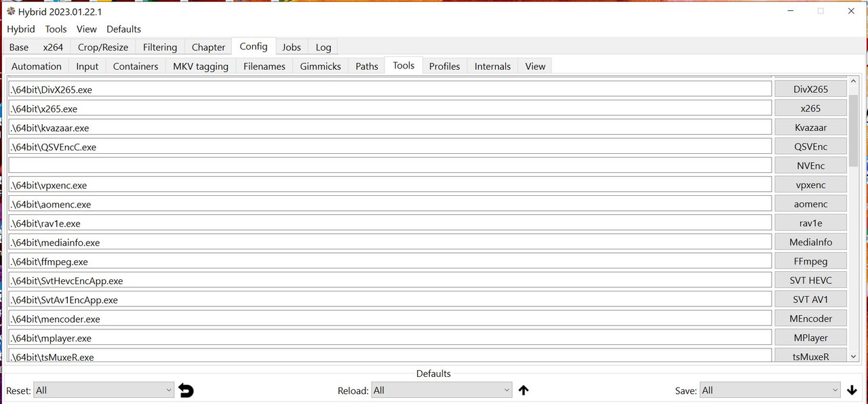
Task: Click the SVT HEVC browse button
Action: coord(810,280)
